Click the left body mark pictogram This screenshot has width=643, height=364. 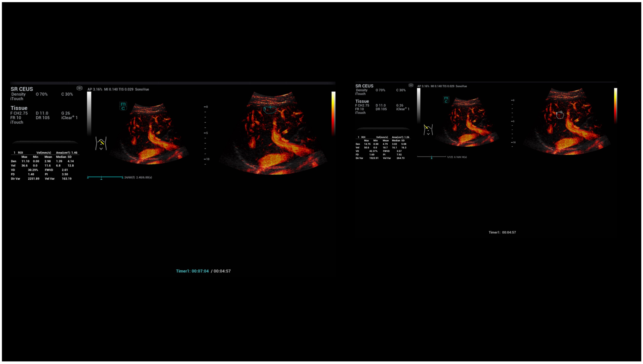coord(101,143)
